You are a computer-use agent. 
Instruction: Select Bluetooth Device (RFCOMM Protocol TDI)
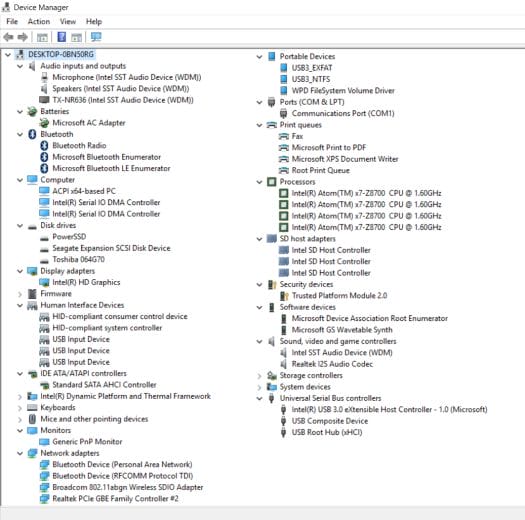coord(123,476)
